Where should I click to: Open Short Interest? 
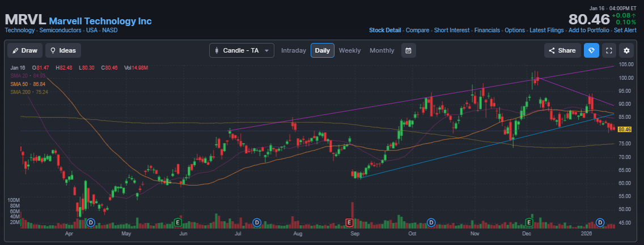(x=452, y=31)
